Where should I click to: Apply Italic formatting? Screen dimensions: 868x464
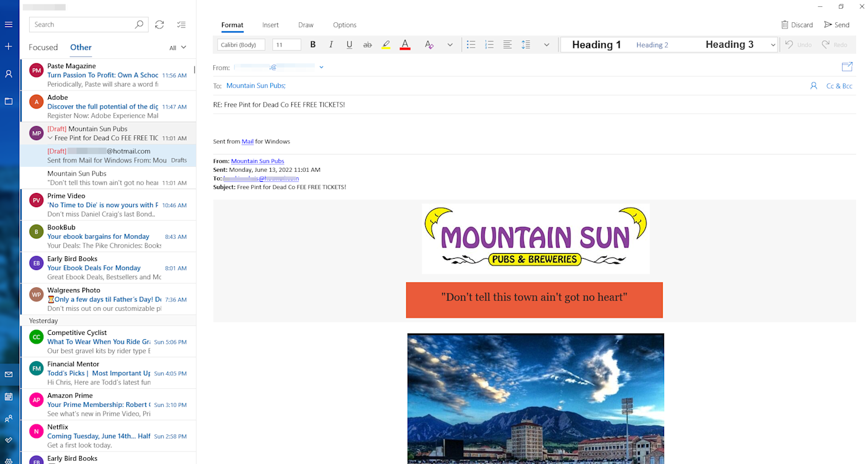[x=331, y=45]
